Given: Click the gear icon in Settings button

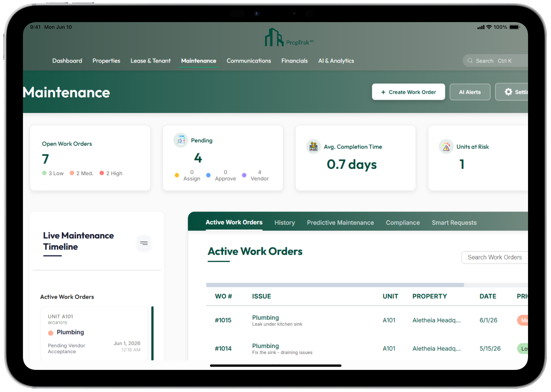Looking at the screenshot, I should pos(508,92).
